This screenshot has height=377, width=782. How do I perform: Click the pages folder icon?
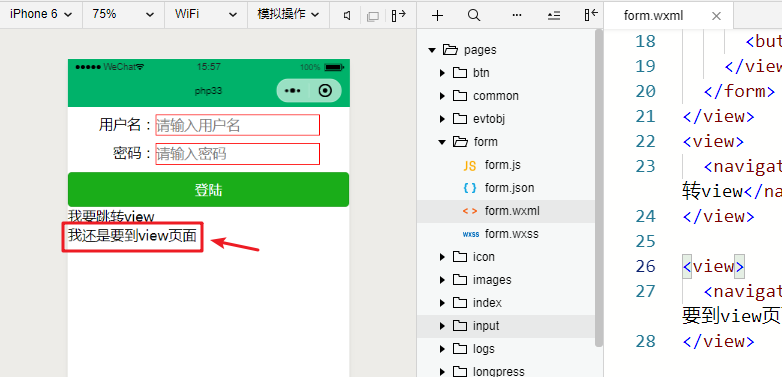pyautogui.click(x=450, y=49)
